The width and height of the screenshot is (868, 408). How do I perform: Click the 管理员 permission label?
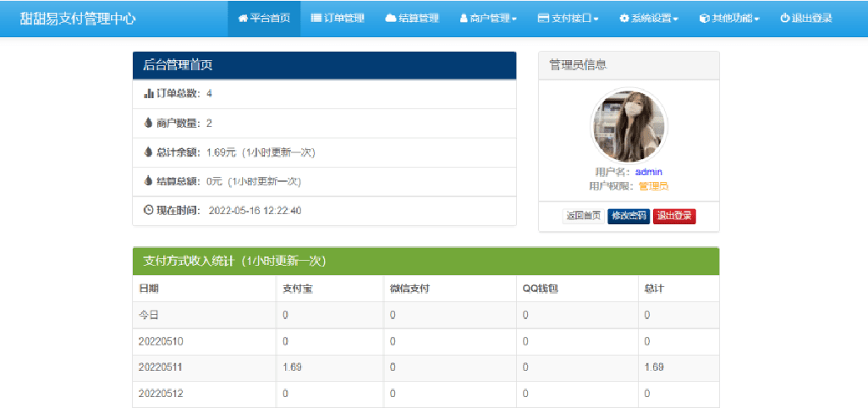654,186
